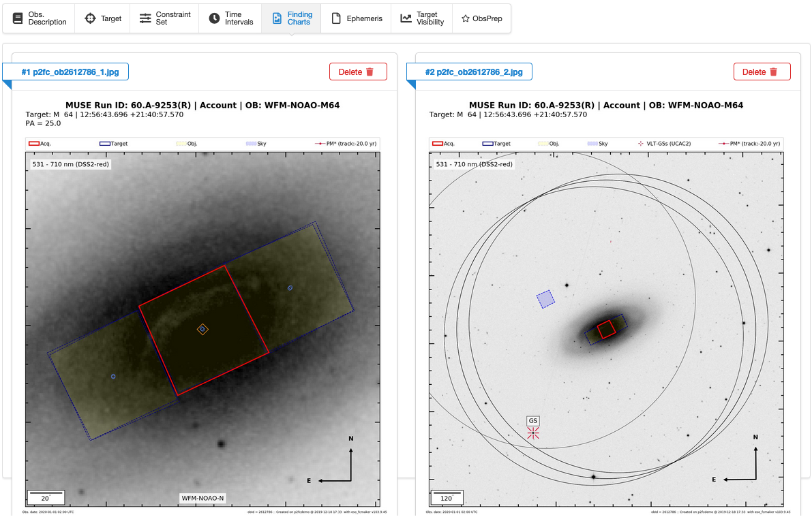Click the 'WFM-NOAO-N' label in chart #1
The height and width of the screenshot is (517, 812).
pos(202,498)
